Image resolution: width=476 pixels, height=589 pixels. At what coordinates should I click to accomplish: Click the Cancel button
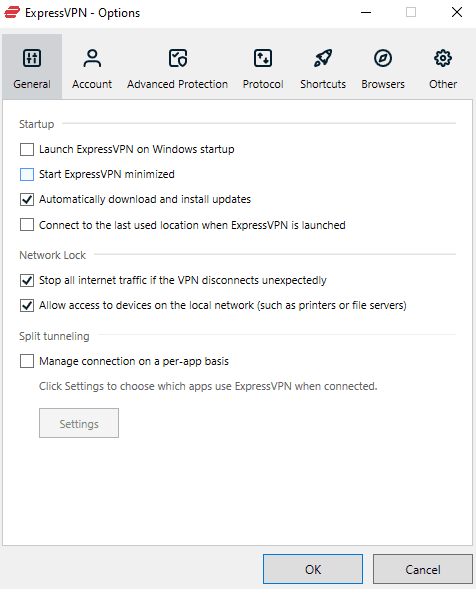tap(423, 569)
